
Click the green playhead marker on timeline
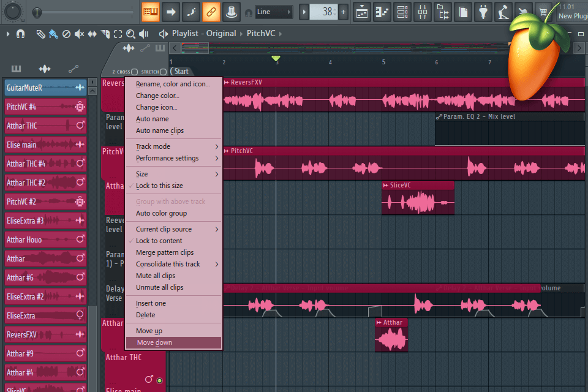(x=276, y=59)
